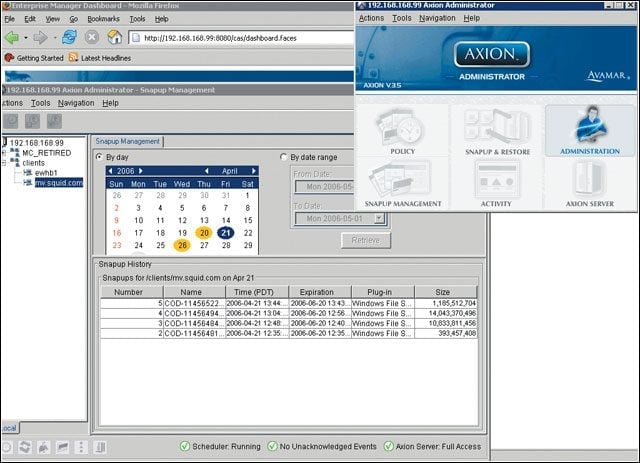The width and height of the screenshot is (640, 463).
Task: Click the Firefox Forward arrow
Action: [x=40, y=38]
